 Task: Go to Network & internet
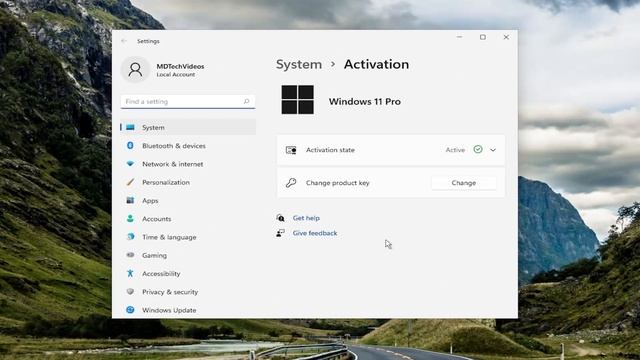(188, 164)
